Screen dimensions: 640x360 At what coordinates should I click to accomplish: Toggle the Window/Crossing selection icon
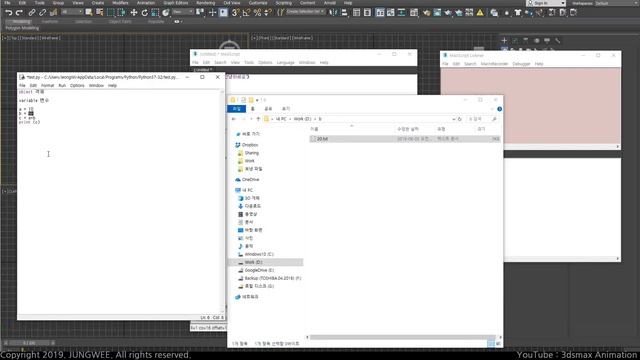click(121, 13)
